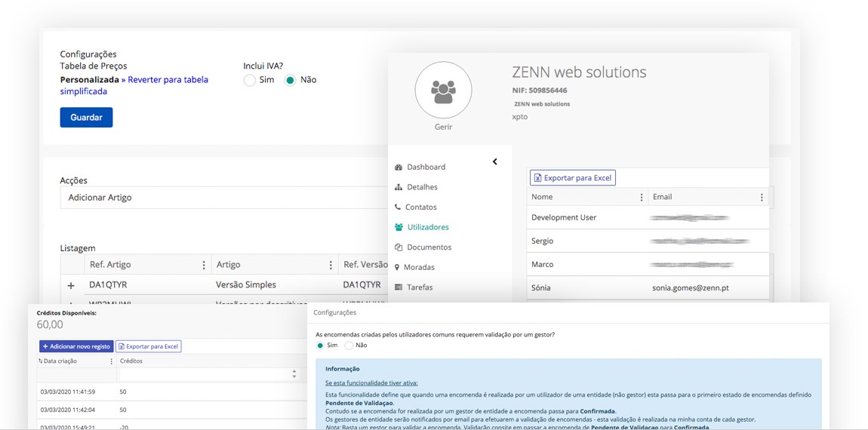
Task: Open the Artigo column options menu
Action: point(331,265)
